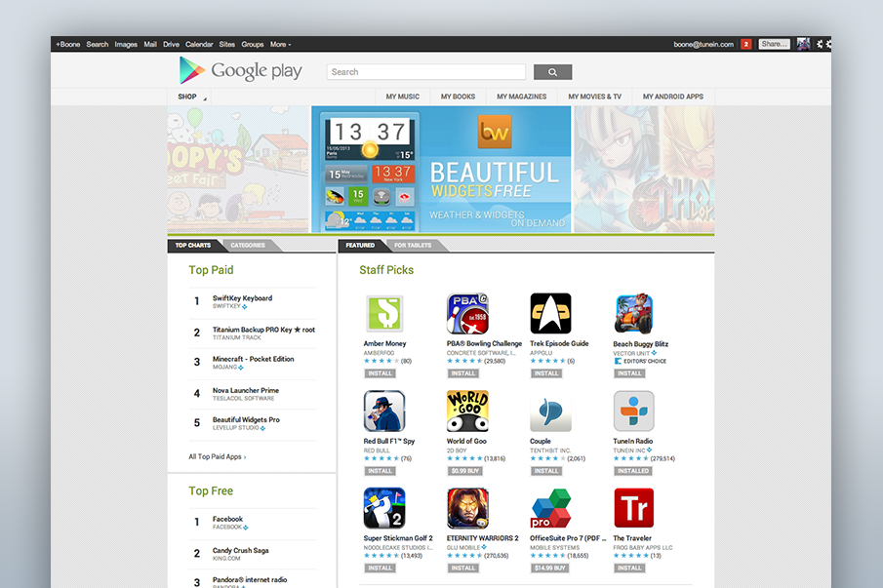This screenshot has height=588, width=883.
Task: Click into the Search text field
Action: coord(425,72)
